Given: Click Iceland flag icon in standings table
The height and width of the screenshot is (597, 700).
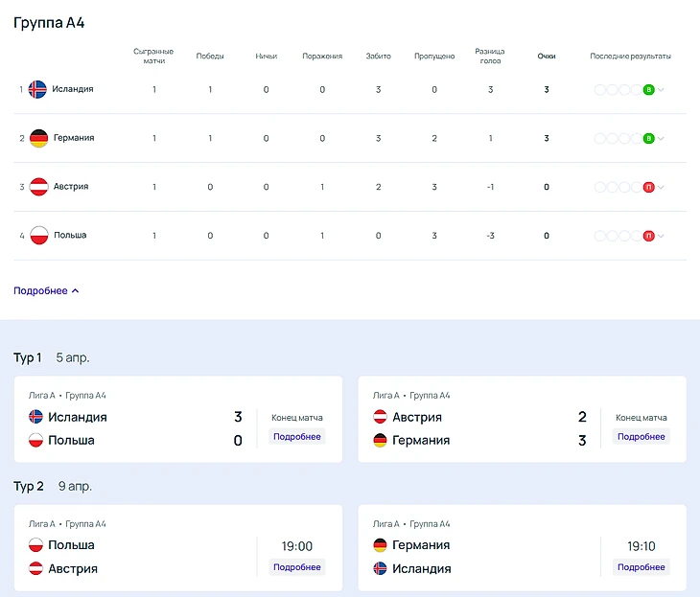Looking at the screenshot, I should (38, 89).
